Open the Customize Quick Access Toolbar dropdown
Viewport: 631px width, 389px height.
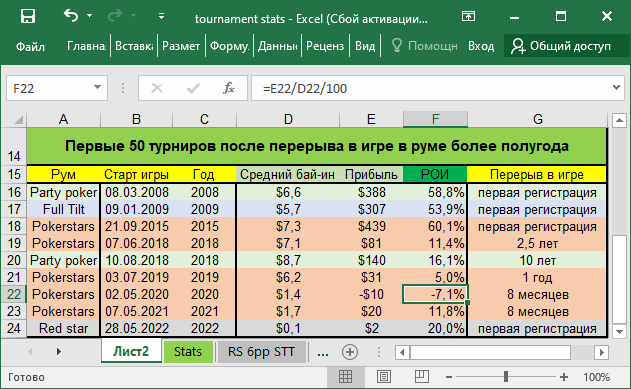161,16
